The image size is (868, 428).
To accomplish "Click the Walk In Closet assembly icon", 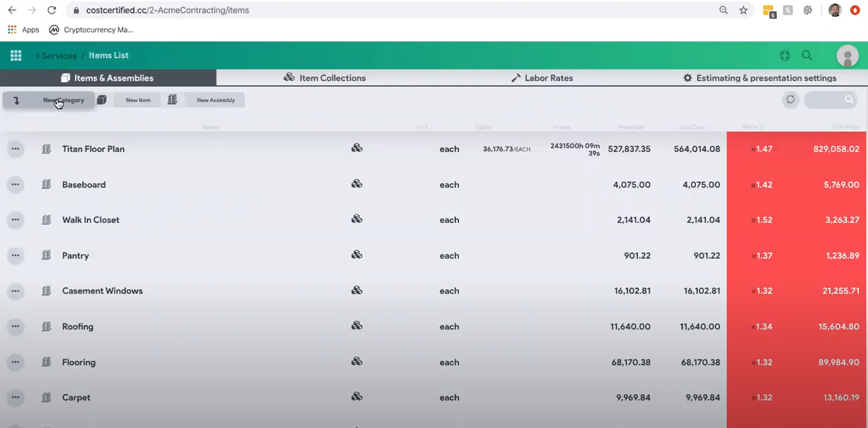I will pos(47,220).
